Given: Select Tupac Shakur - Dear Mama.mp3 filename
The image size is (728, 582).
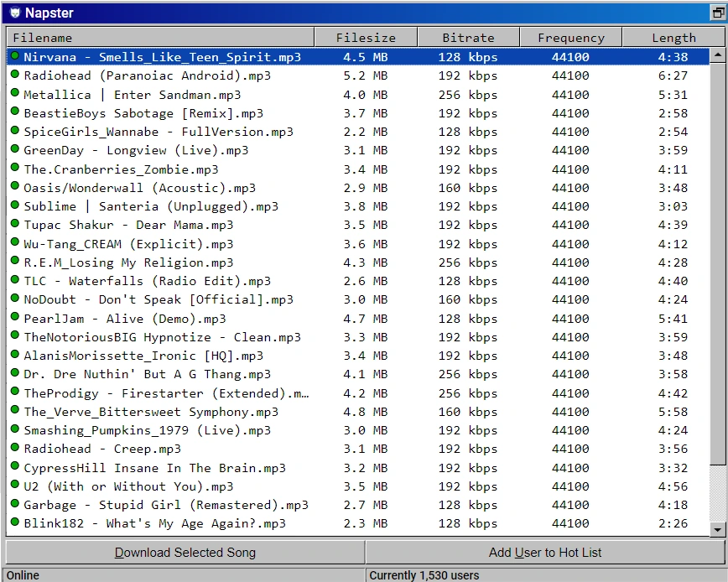Looking at the screenshot, I should (x=128, y=225).
